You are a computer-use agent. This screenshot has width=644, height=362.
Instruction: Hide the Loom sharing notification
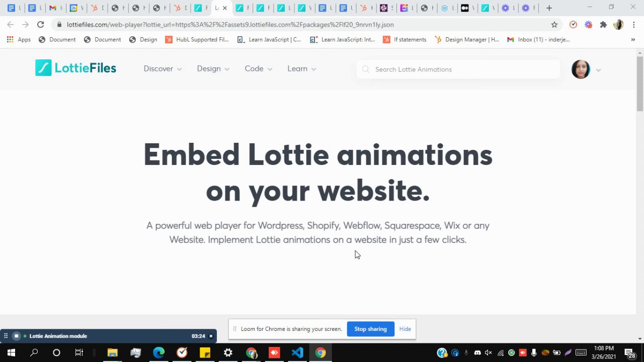tap(405, 329)
